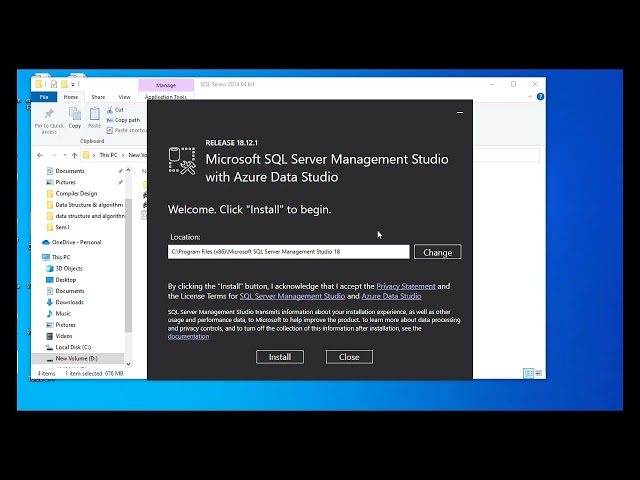This screenshot has height=480, width=640.
Task: Click Cut in the Clipboard group
Action: [x=115, y=110]
